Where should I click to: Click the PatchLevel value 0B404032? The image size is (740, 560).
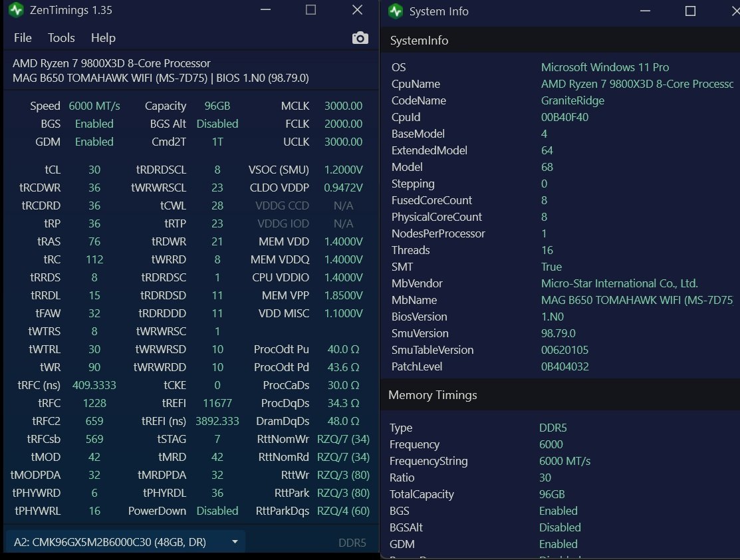(564, 366)
